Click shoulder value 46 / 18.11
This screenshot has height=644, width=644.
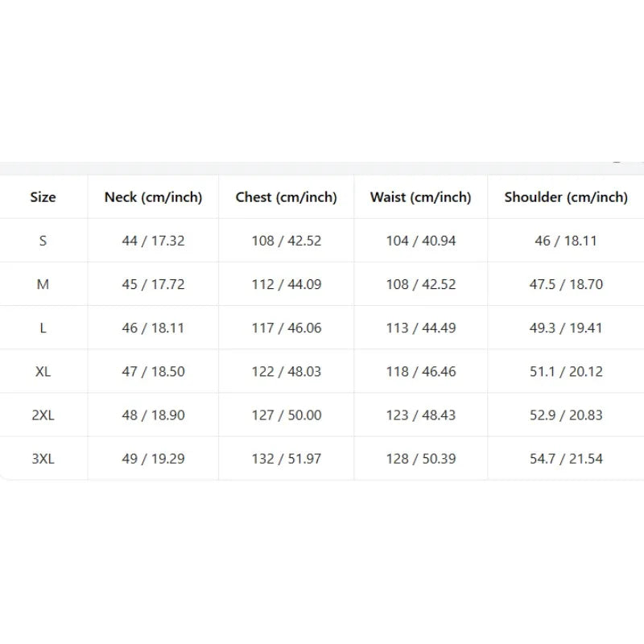click(566, 241)
